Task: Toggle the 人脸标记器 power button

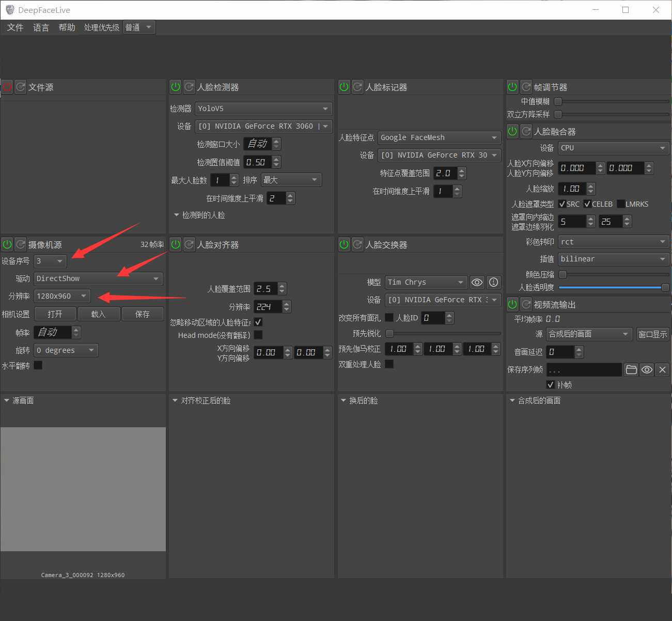Action: click(344, 87)
